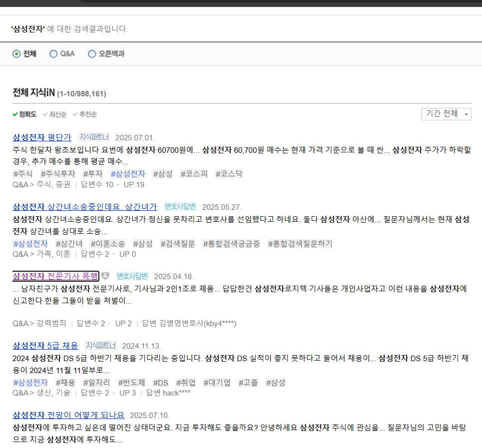Click the #코스닥 tag

tap(229, 174)
